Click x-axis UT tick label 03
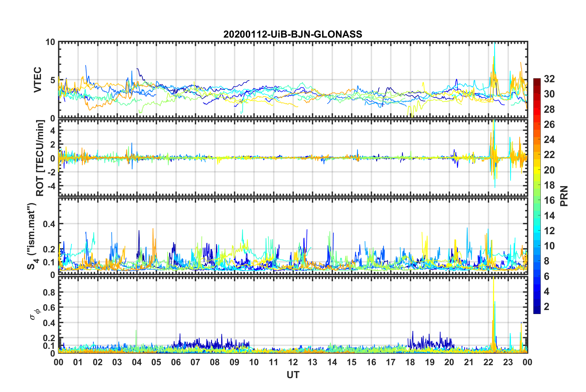 (117, 362)
